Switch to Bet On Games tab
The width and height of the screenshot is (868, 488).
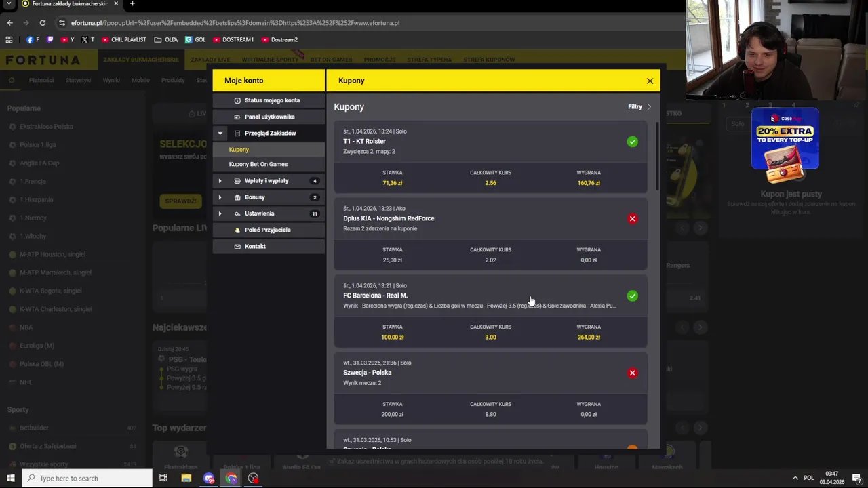click(332, 60)
